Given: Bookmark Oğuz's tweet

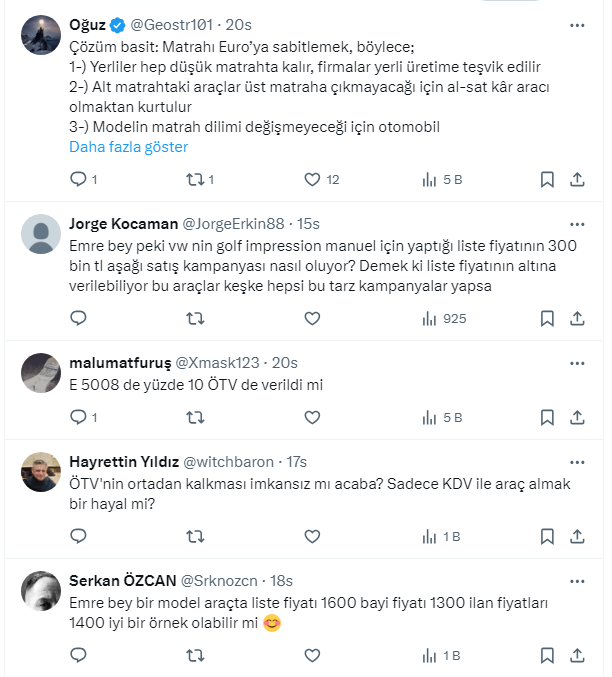Looking at the screenshot, I should [x=547, y=180].
